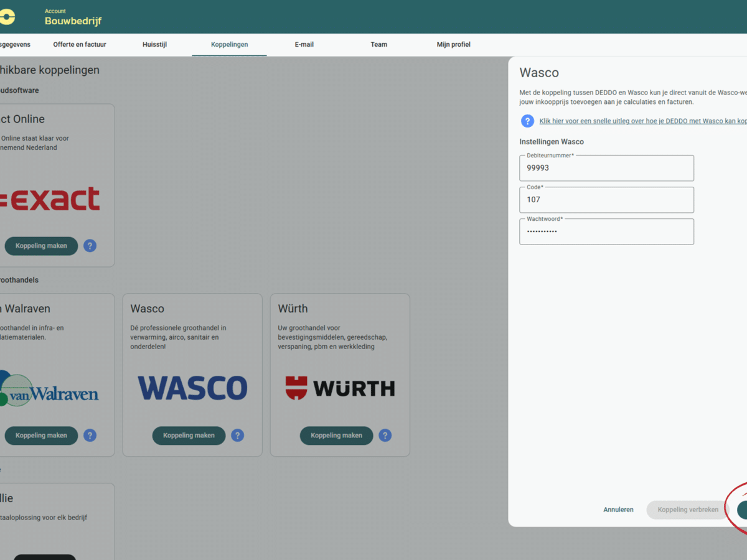747x560 pixels.
Task: Open the Mijn profiel tab
Action: click(x=453, y=44)
